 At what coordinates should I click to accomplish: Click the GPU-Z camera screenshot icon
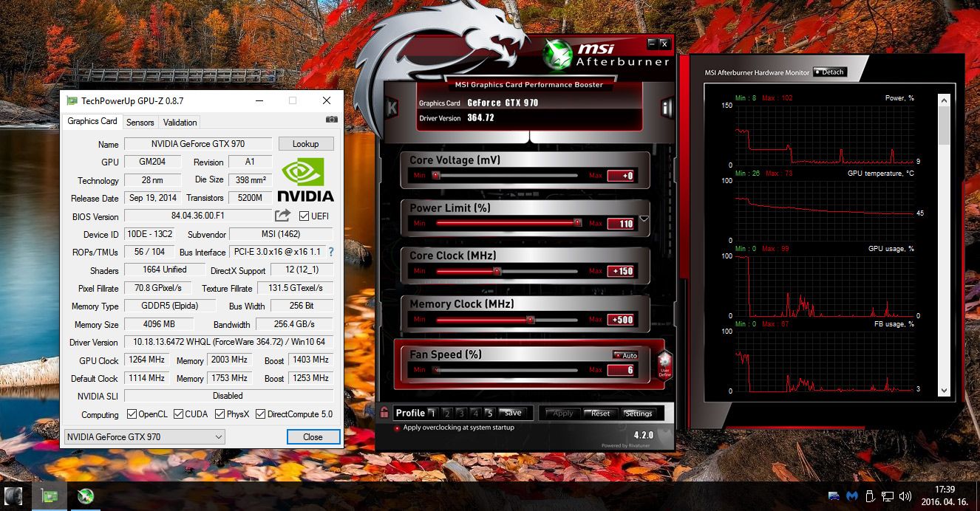pos(332,120)
